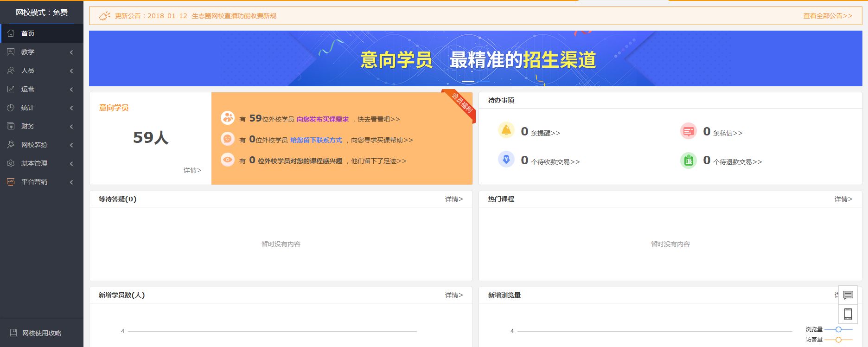Viewport: 868px width, 347px height.
Task: Click the blue pending payment icon
Action: coord(506,160)
